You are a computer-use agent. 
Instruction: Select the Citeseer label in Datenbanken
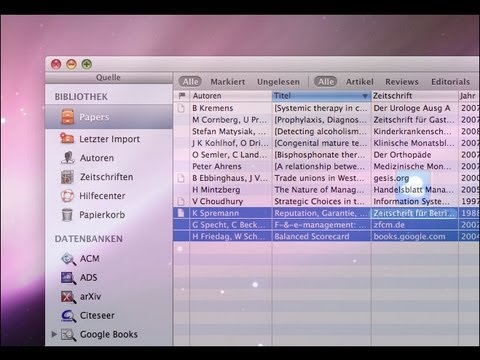pos(97,315)
